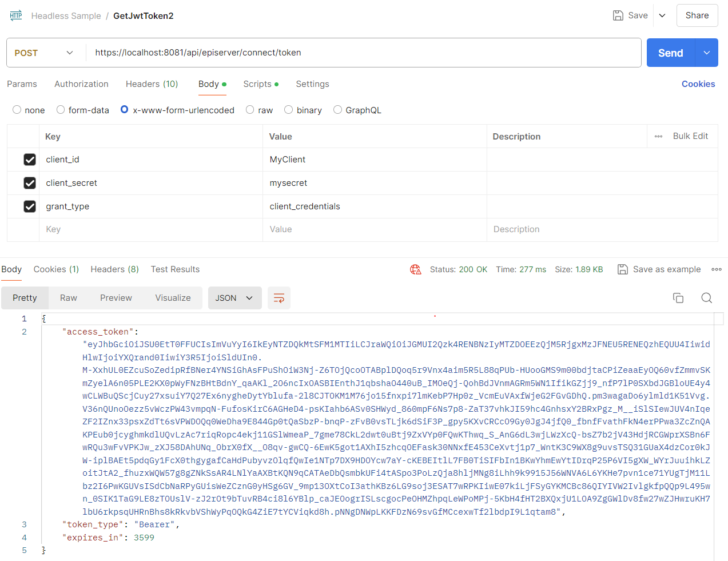Open the Cookies link
Screen dimensions: 728x561
pos(698,84)
